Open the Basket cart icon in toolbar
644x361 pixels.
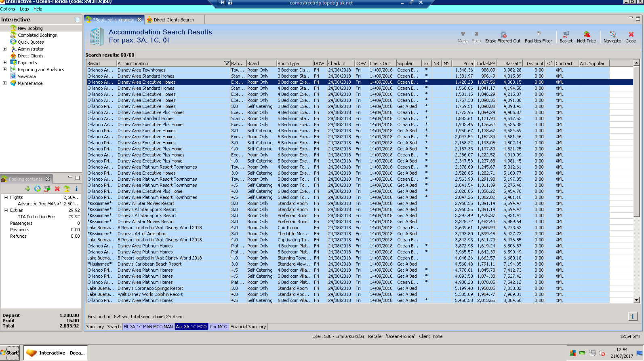point(566,34)
